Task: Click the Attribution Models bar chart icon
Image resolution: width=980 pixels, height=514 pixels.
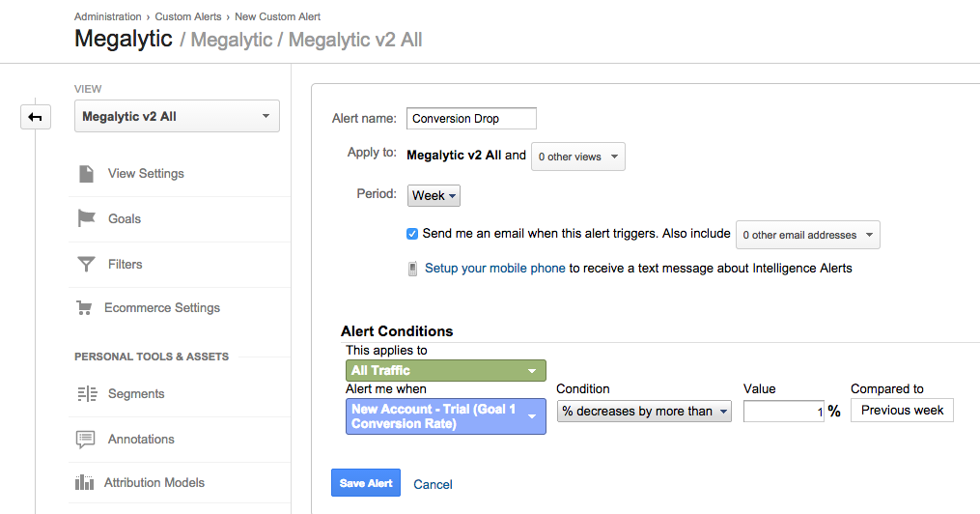Action: pyautogui.click(x=87, y=483)
